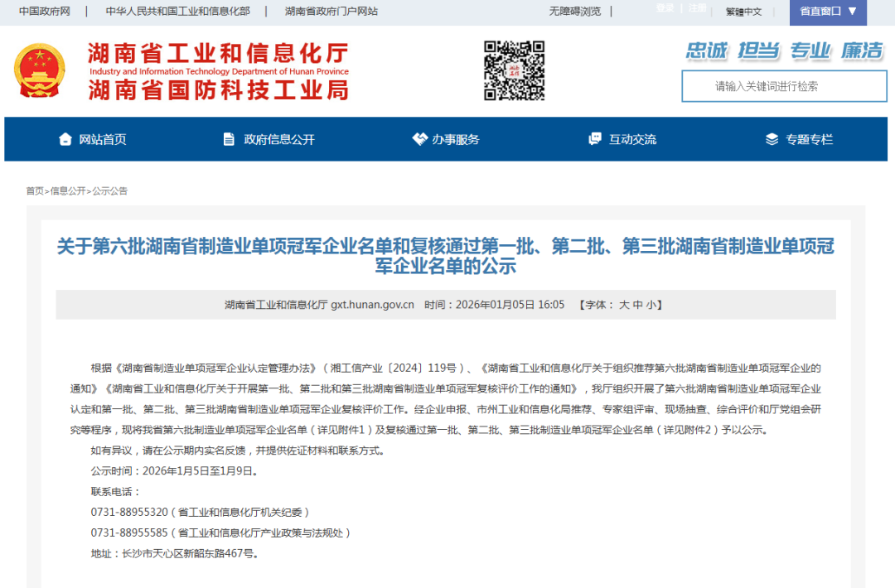
Task: Open the 办事服务 navigation menu
Action: click(x=454, y=139)
